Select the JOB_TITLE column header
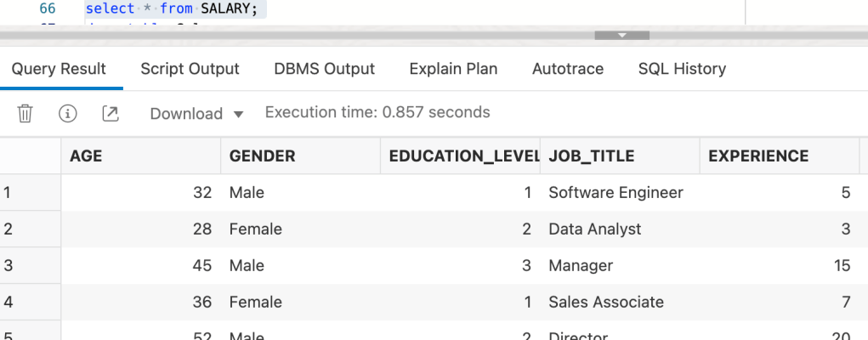Image resolution: width=868 pixels, height=340 pixels. pyautogui.click(x=619, y=156)
